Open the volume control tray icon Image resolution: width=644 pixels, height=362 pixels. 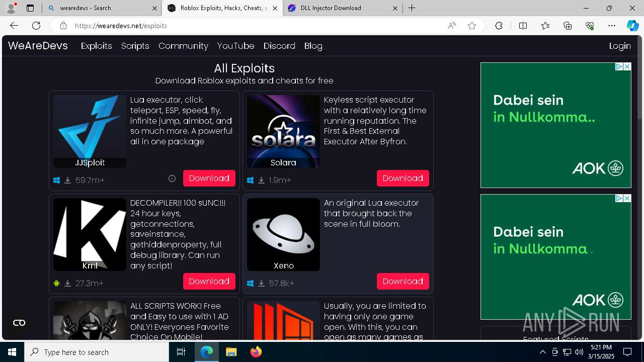pos(579,352)
